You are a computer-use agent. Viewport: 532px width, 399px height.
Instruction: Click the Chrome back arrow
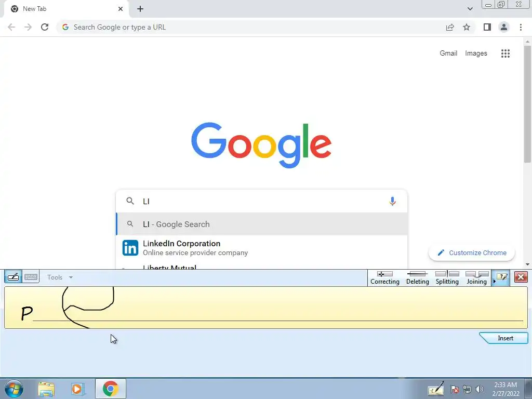(11, 27)
